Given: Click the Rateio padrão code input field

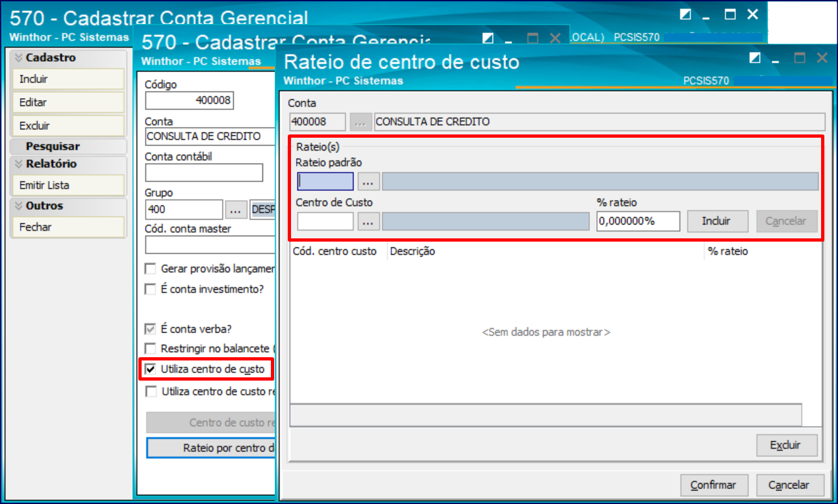Looking at the screenshot, I should (x=325, y=181).
